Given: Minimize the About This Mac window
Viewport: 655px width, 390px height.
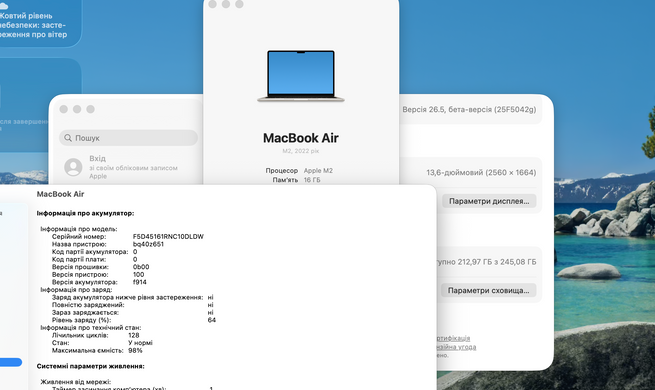Looking at the screenshot, I should [226, 4].
